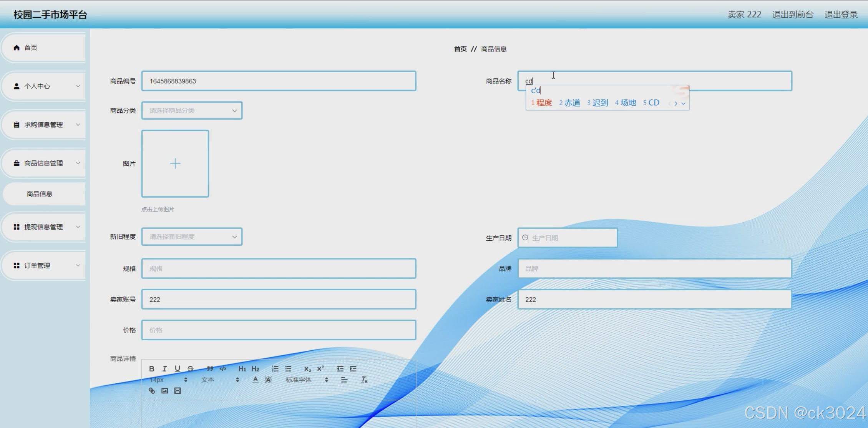Toggle underline formatting in editor
The height and width of the screenshot is (428, 868).
click(x=177, y=369)
